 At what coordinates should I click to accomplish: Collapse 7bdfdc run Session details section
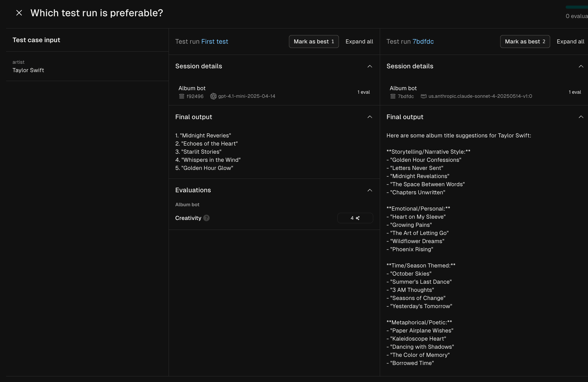tap(581, 66)
